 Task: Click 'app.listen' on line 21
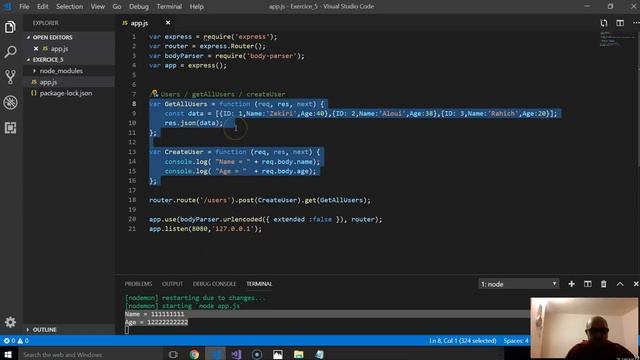tap(168, 229)
